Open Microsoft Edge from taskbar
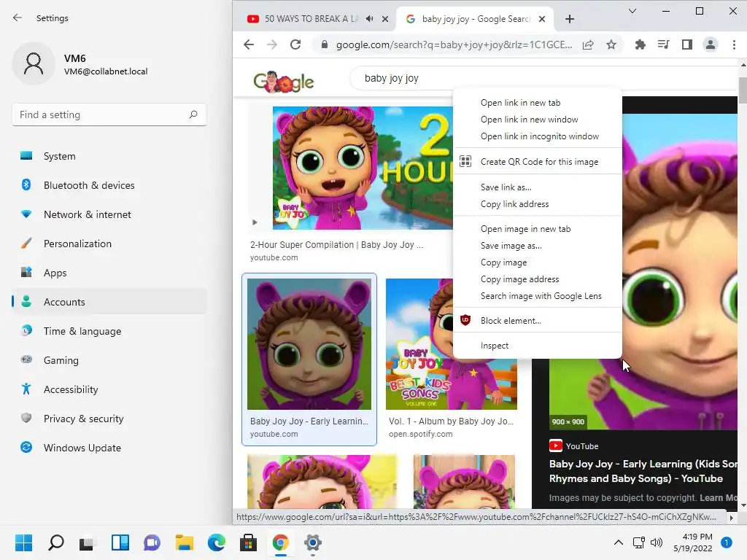 (216, 542)
